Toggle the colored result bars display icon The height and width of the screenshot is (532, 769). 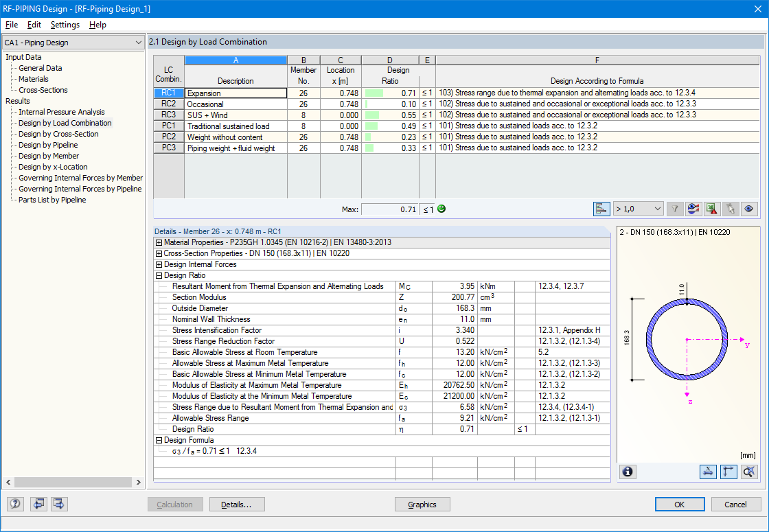(x=601, y=209)
